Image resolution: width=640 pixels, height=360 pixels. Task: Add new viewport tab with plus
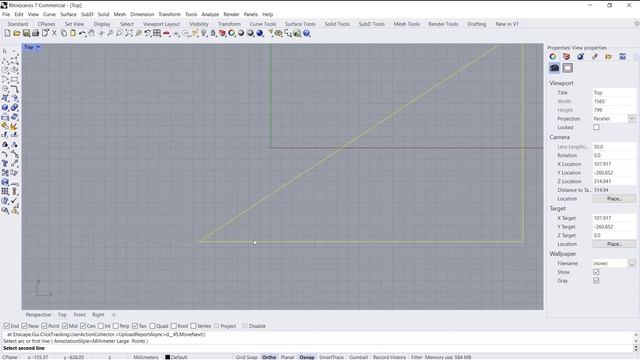[x=114, y=315]
